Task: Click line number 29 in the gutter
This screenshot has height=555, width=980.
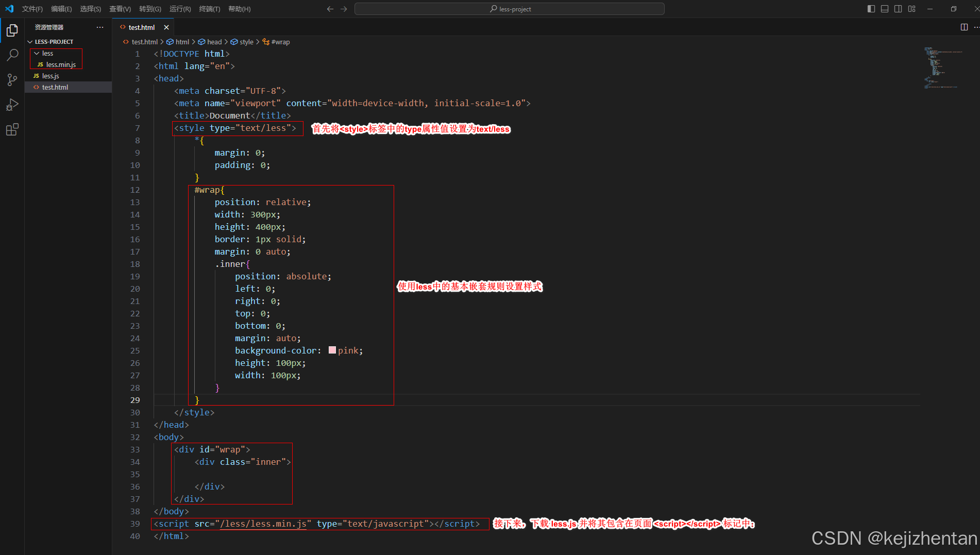Action: click(x=135, y=400)
